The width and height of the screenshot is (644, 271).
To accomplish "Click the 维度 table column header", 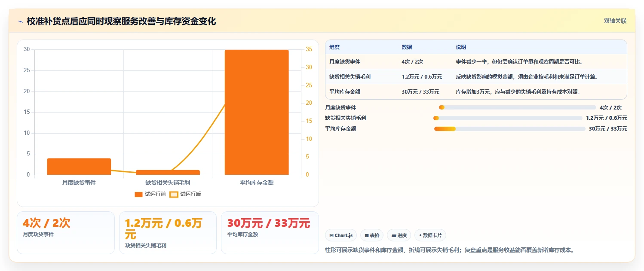I will tap(334, 47).
